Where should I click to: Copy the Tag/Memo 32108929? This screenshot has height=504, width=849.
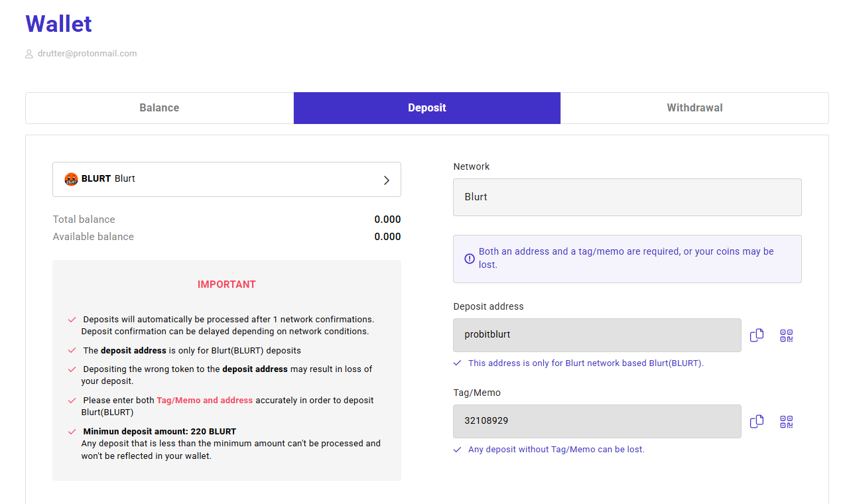(x=757, y=422)
